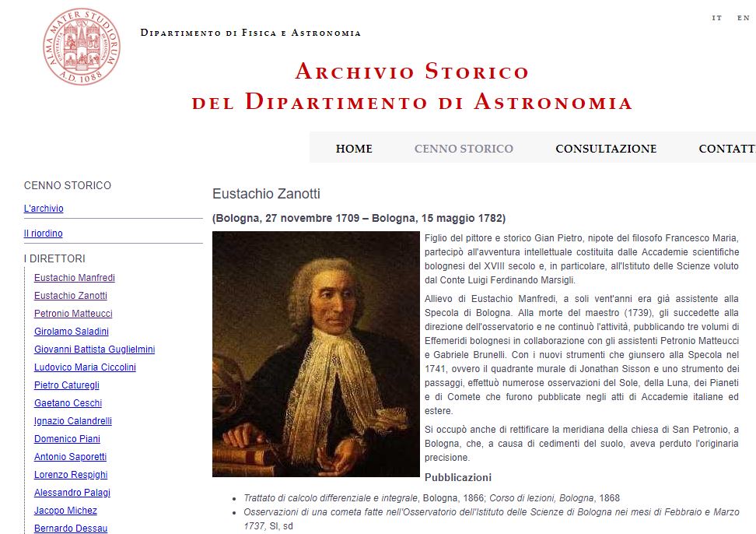Switch language to EN
The height and width of the screenshot is (534, 756).
(743, 18)
